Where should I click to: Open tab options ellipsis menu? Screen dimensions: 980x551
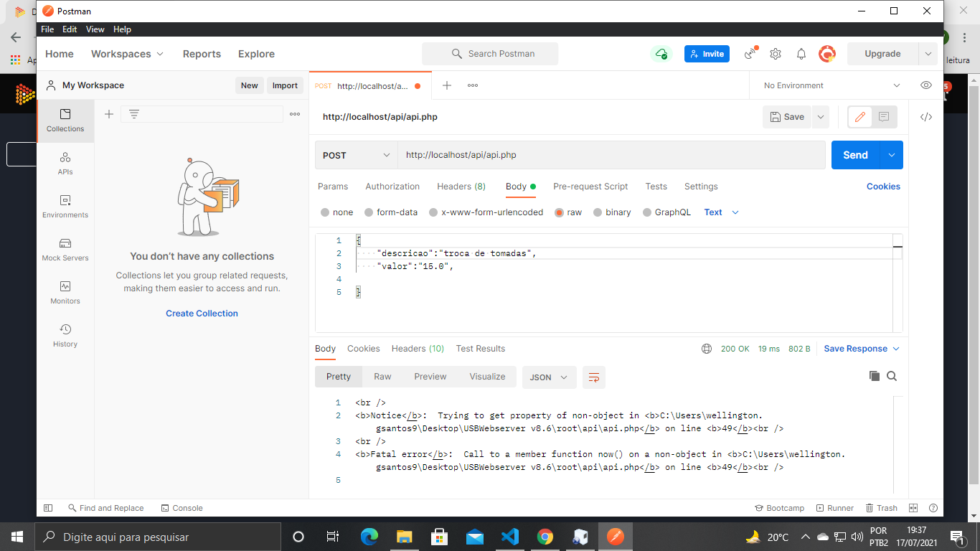click(473, 85)
